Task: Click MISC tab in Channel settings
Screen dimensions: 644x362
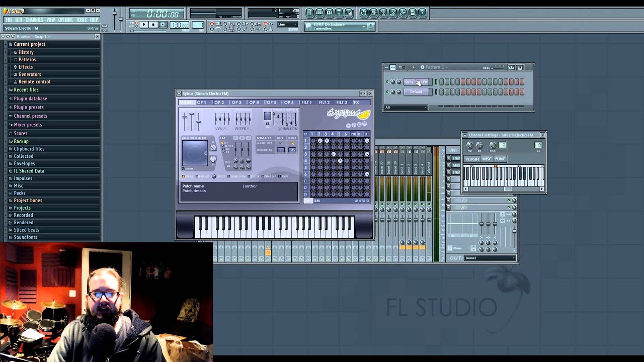Action: [487, 159]
